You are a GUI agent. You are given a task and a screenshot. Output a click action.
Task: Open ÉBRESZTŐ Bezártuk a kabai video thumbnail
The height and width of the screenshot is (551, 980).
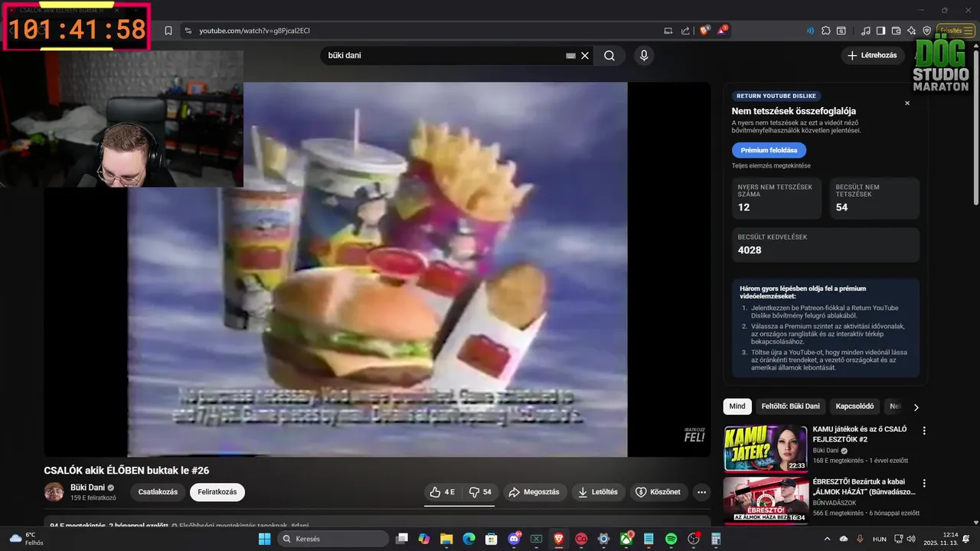tap(766, 500)
